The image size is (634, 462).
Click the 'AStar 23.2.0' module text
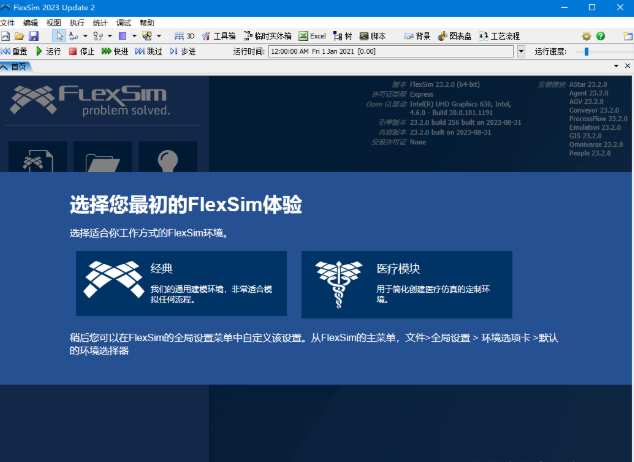point(588,84)
